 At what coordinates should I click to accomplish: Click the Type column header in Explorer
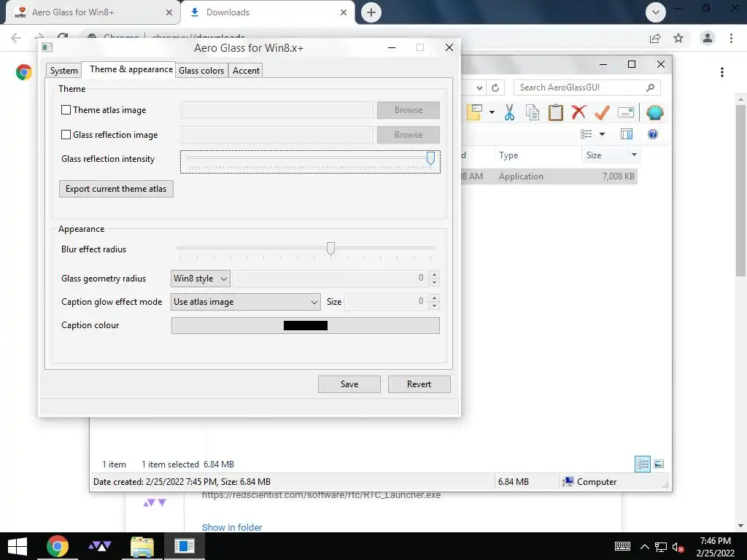538,155
